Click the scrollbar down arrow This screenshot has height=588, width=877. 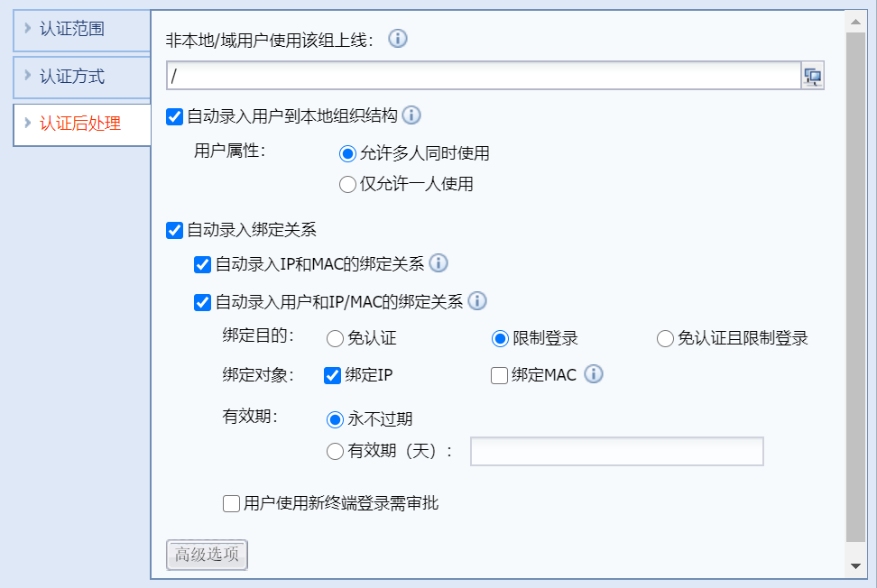pos(856,565)
